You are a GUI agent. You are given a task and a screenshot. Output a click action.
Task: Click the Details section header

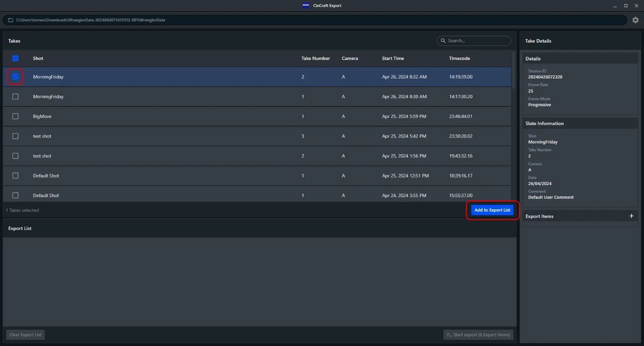pos(580,59)
